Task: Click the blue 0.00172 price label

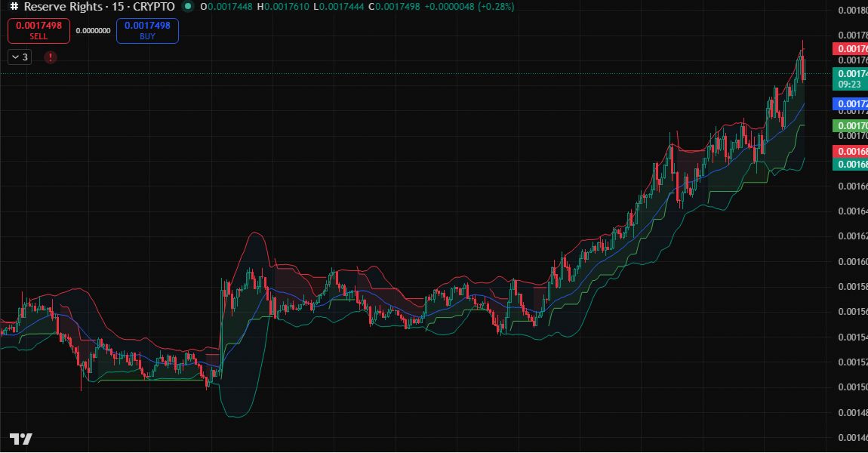Action: point(851,103)
